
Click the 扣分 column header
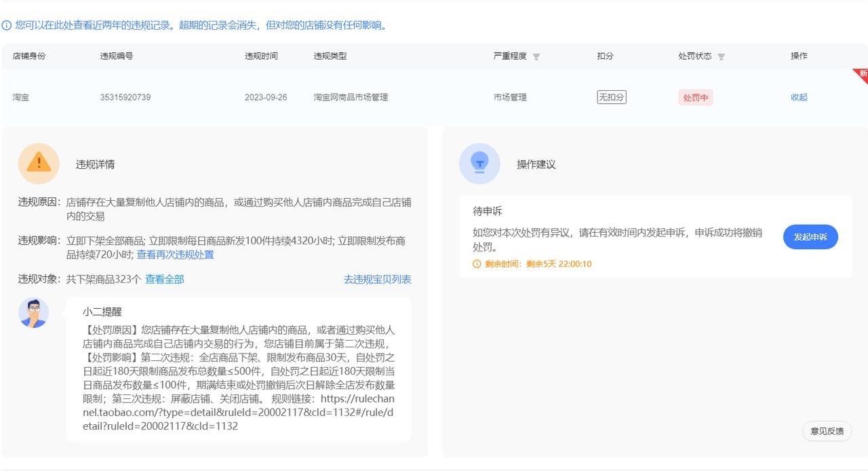[x=605, y=56]
